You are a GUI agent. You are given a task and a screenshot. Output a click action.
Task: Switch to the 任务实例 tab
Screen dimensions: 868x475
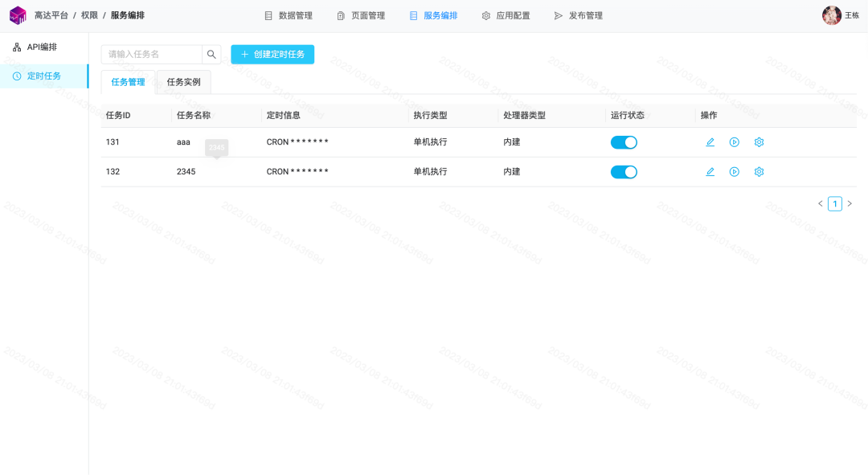click(x=184, y=82)
